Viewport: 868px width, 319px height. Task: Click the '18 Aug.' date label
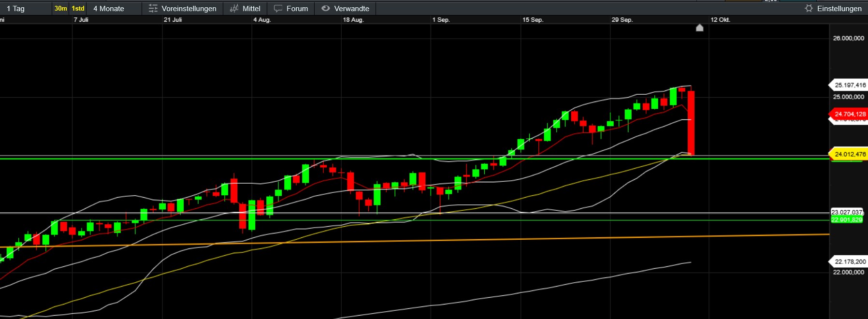(353, 20)
